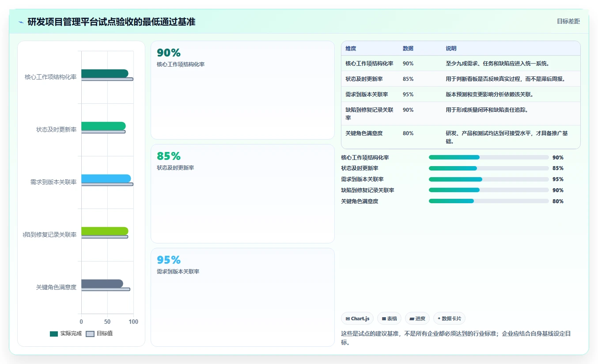The width and height of the screenshot is (598, 364).
Task: Click the dark green 核心工作项结构化率 actual bar
Action: [x=105, y=73]
